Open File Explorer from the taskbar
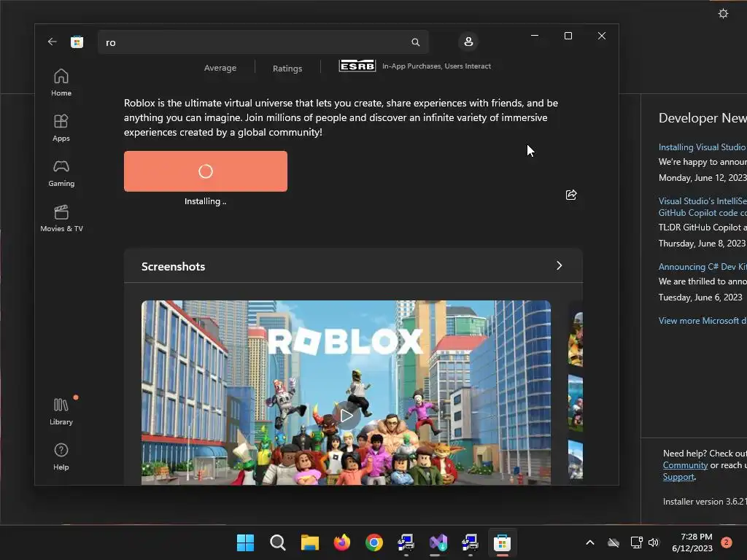Image resolution: width=747 pixels, height=560 pixels. click(x=309, y=542)
